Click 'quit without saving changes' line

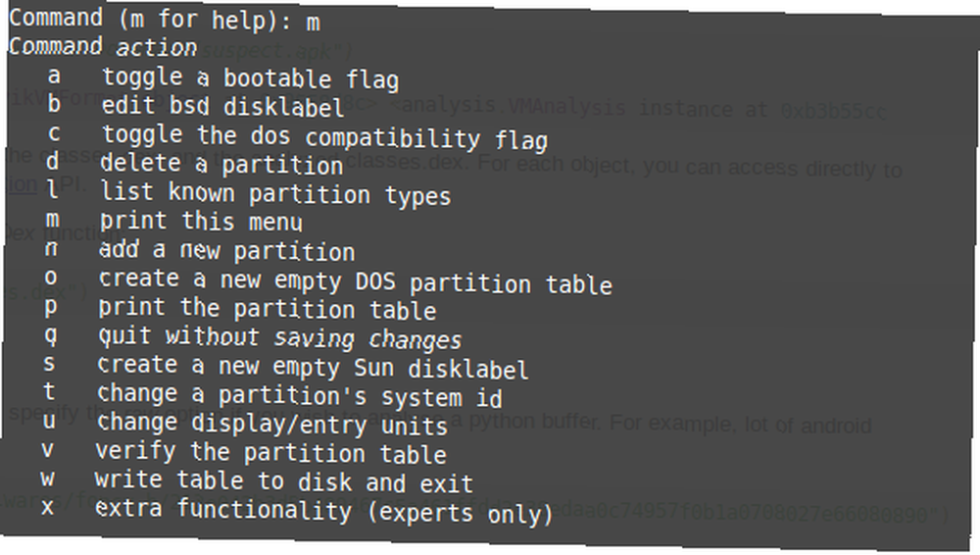pos(279,338)
